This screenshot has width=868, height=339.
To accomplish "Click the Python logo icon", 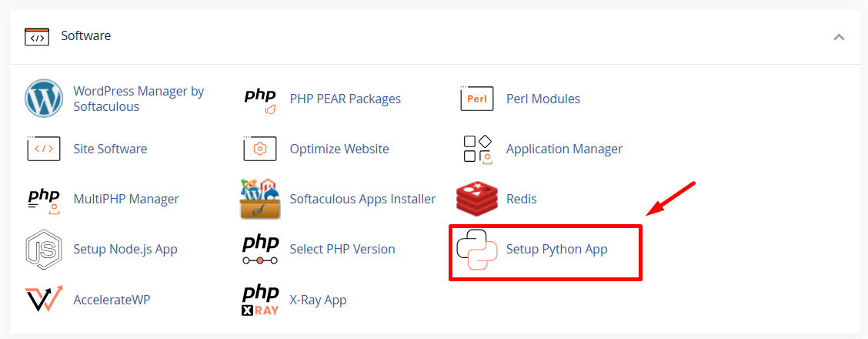I will click(x=476, y=250).
